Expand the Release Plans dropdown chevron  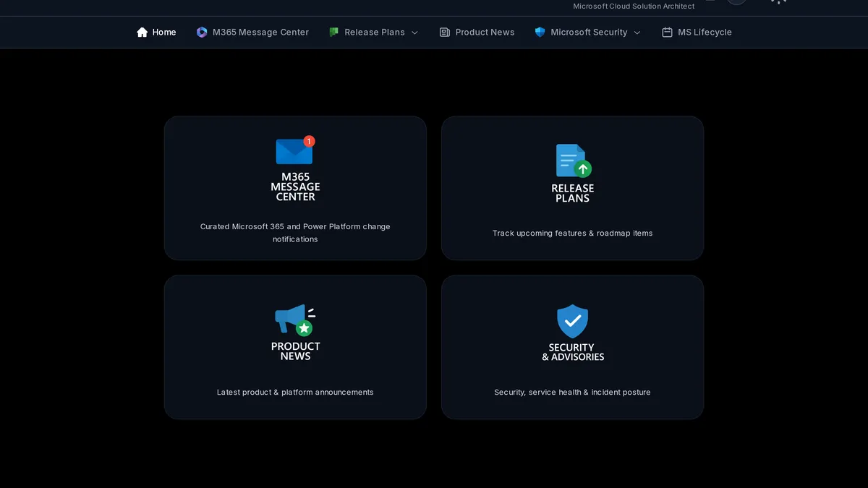pos(414,33)
